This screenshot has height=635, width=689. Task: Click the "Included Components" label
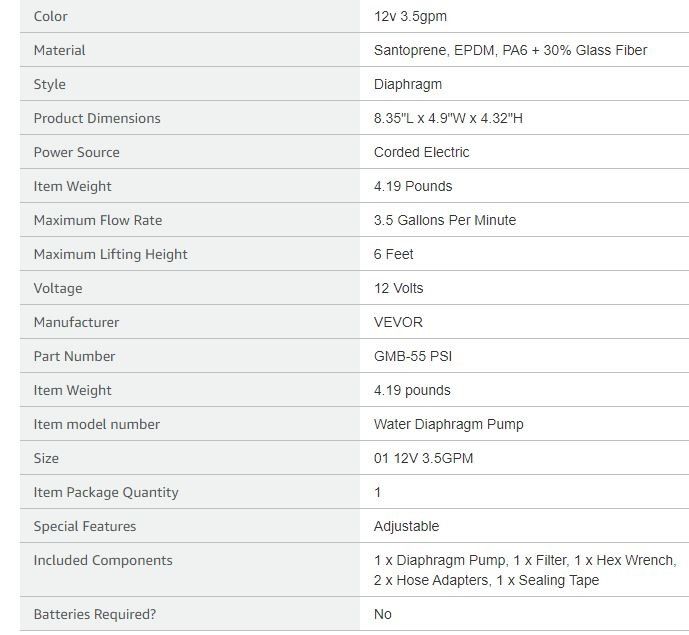pos(103,560)
